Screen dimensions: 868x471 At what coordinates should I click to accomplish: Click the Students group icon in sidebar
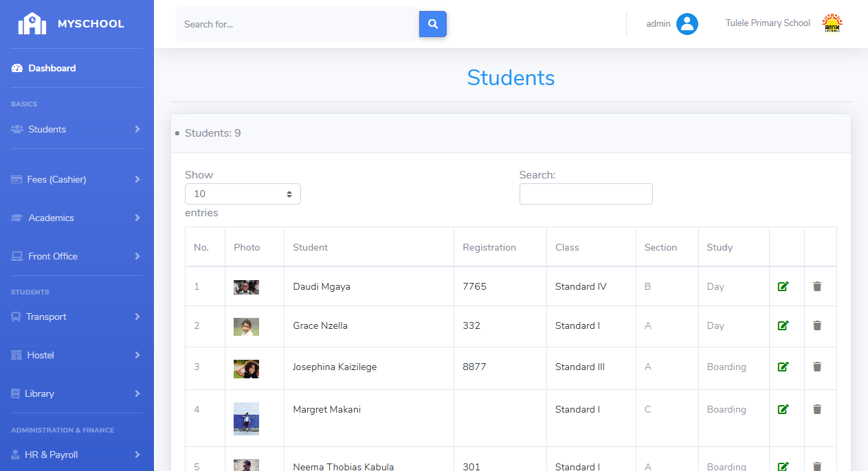point(17,129)
